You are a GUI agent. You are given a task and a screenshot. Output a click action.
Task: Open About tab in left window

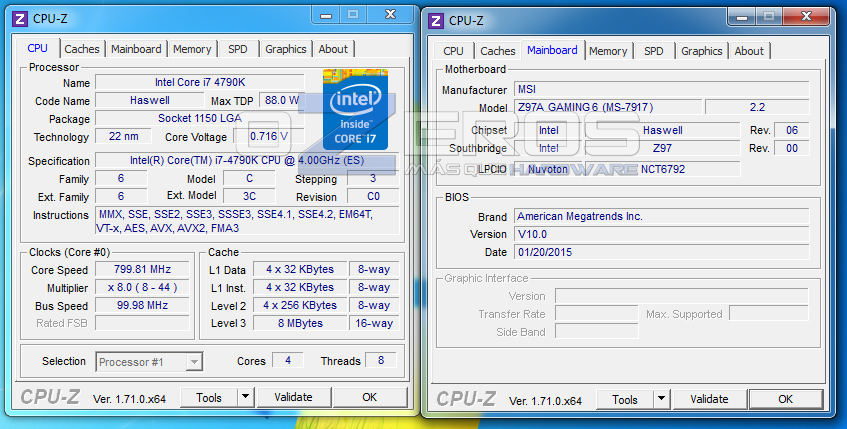click(333, 49)
